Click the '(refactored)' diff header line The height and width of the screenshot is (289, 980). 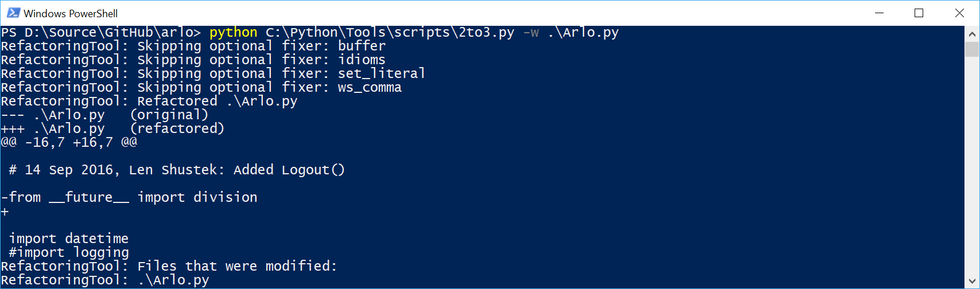(113, 129)
